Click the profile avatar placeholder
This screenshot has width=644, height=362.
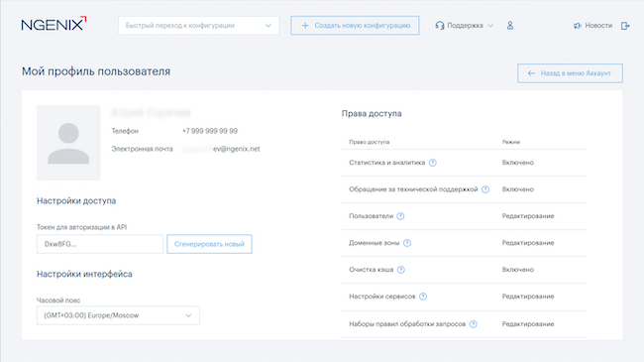coord(68,143)
